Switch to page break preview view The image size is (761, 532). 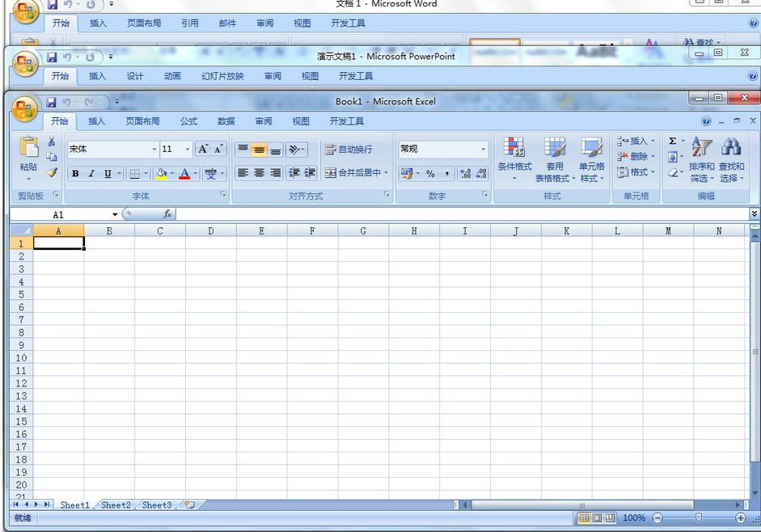(610, 518)
